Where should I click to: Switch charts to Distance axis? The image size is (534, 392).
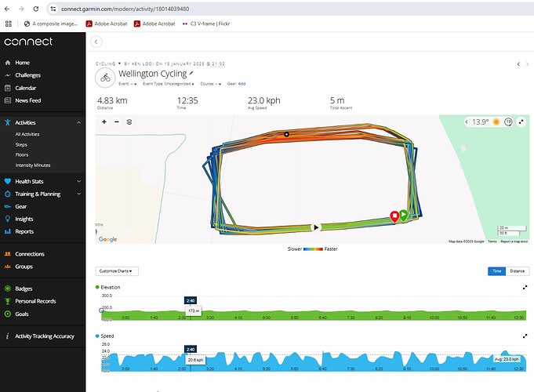[x=518, y=271]
